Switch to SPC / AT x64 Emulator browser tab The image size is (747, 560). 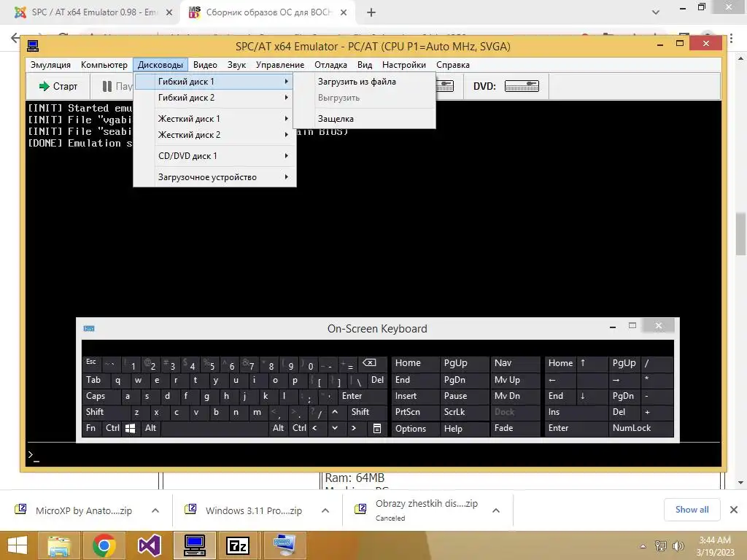point(94,12)
